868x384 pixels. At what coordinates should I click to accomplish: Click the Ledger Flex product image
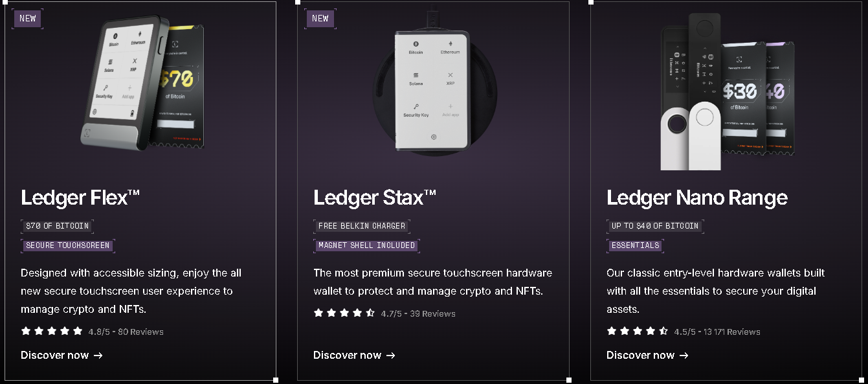tap(146, 84)
